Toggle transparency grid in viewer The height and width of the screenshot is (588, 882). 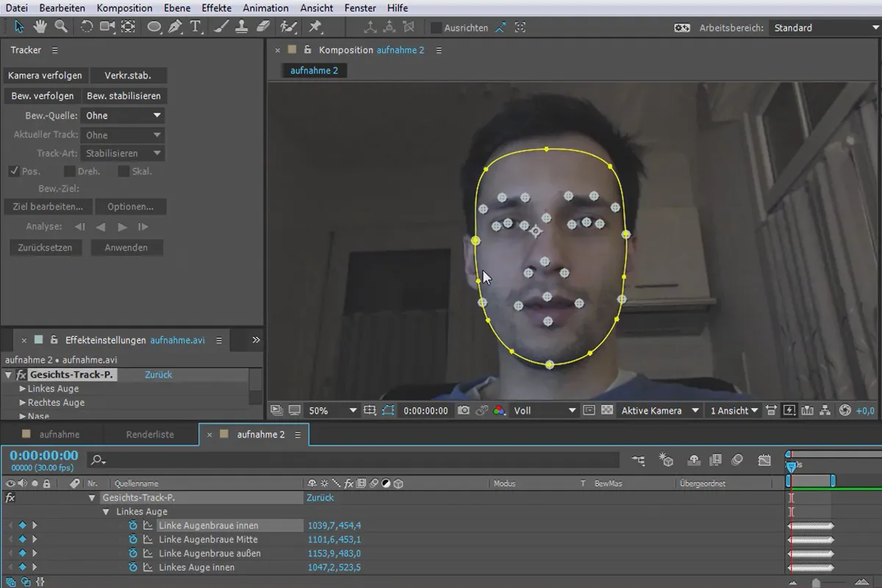pyautogui.click(x=607, y=410)
